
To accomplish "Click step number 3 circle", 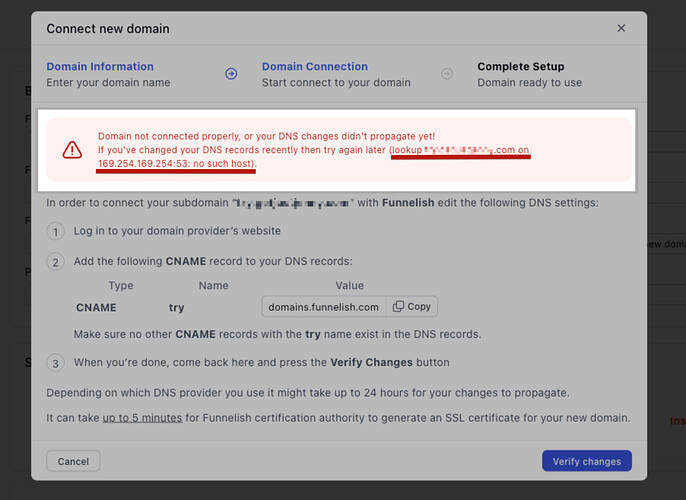I will (x=56, y=363).
